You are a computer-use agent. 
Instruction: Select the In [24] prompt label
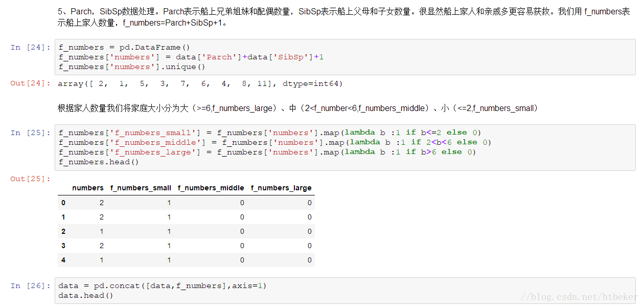(x=31, y=48)
